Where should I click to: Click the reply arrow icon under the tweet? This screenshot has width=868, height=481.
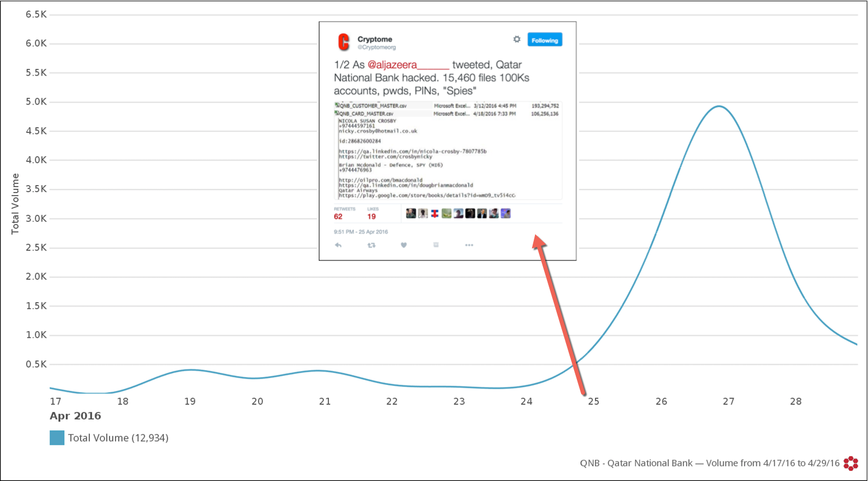coord(338,245)
